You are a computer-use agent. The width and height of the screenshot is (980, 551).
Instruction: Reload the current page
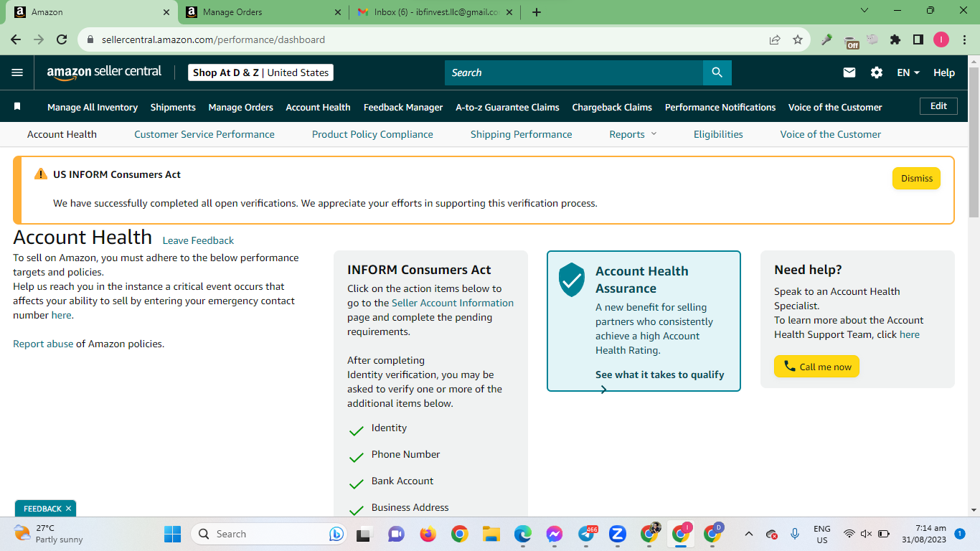tap(62, 39)
